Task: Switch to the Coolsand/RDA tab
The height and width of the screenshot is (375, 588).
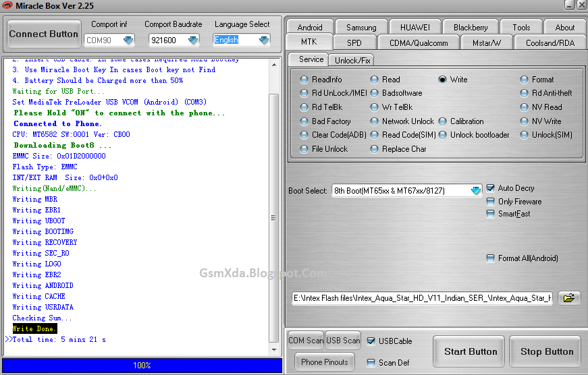Action: click(550, 42)
